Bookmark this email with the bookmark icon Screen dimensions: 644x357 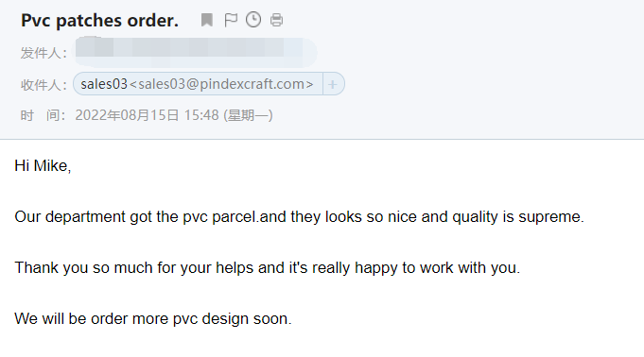(x=206, y=20)
